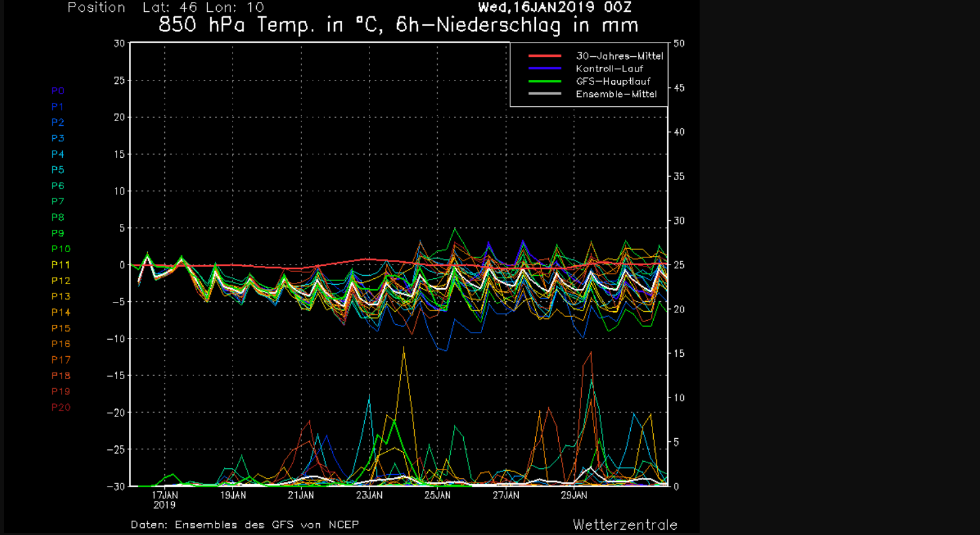Select the Ensemble-Mittel legend label
Image resolution: width=980 pixels, height=535 pixels.
coord(616,94)
